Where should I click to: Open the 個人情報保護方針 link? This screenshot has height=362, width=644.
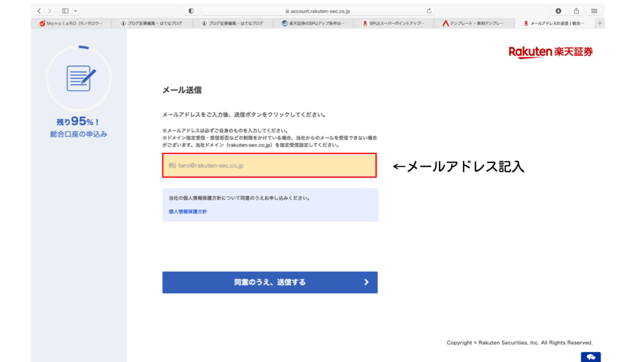188,212
